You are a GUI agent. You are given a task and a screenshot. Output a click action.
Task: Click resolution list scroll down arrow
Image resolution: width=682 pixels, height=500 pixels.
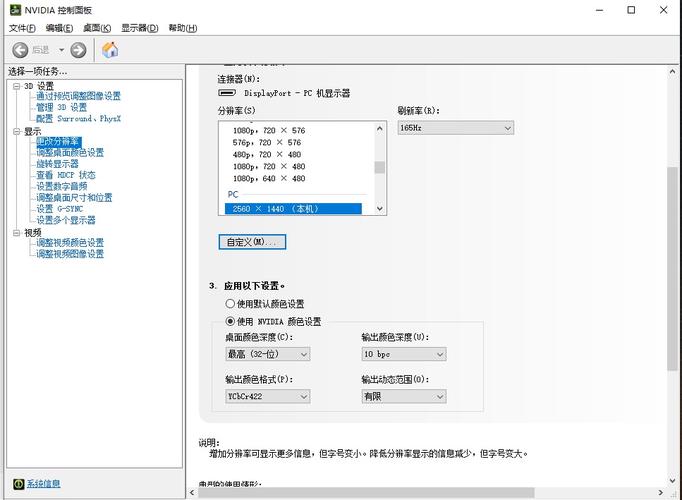point(380,209)
